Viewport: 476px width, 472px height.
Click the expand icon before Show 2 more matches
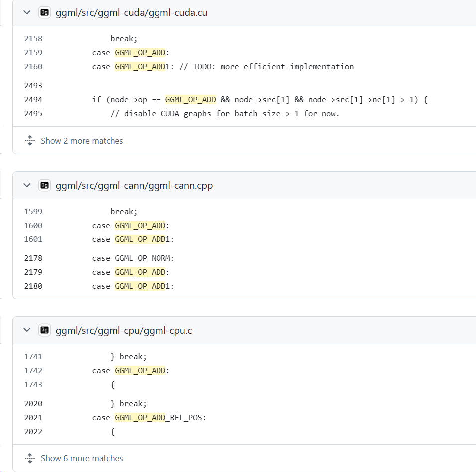30,141
